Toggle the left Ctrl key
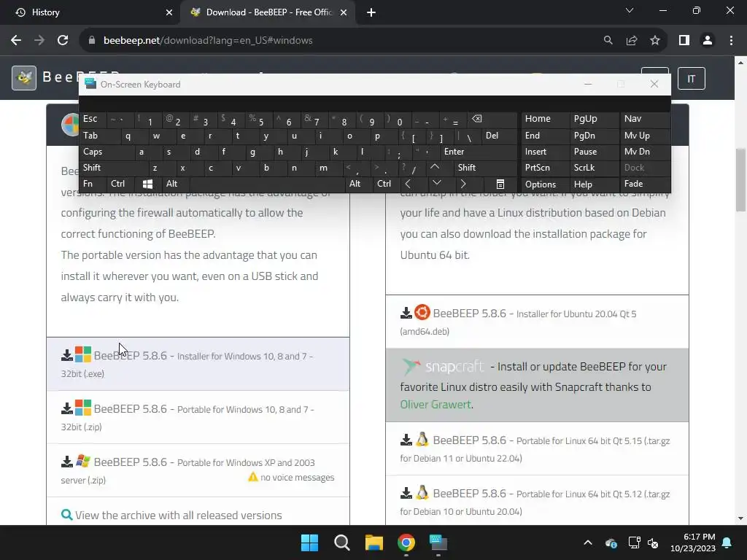Screen dimensions: 747x560 120,184
